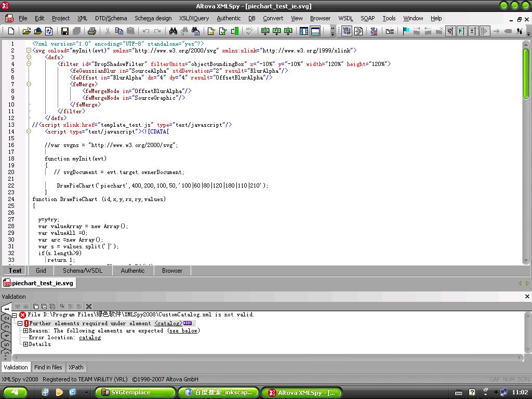Click the end-of-line markers arrows icon
The height and width of the screenshot is (399, 532).
click(x=519, y=31)
